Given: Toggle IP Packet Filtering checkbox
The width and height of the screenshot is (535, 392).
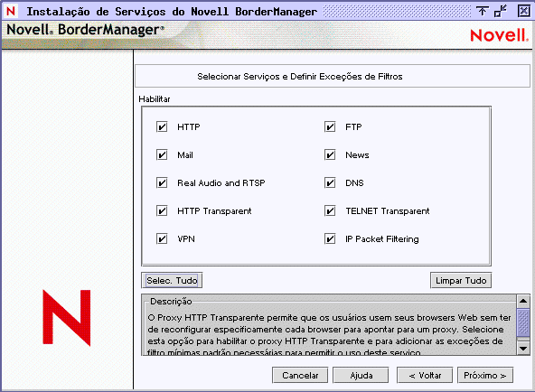Looking at the screenshot, I should (x=330, y=238).
